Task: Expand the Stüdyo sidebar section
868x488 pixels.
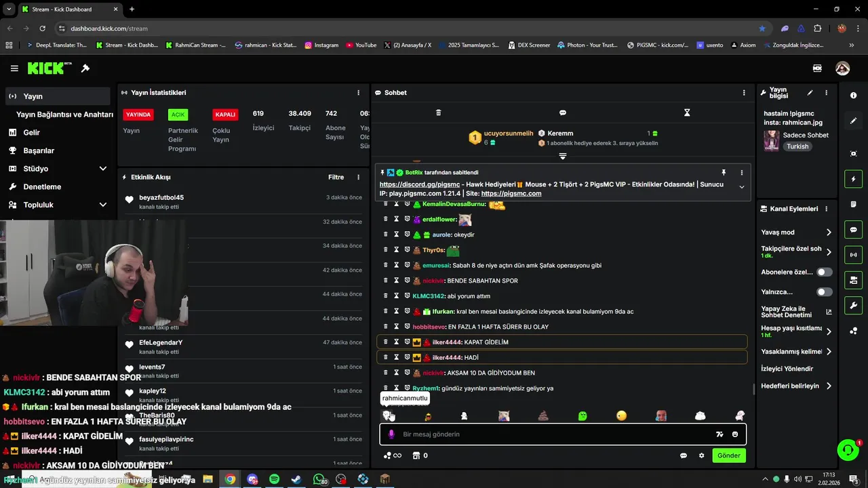Action: click(x=103, y=169)
